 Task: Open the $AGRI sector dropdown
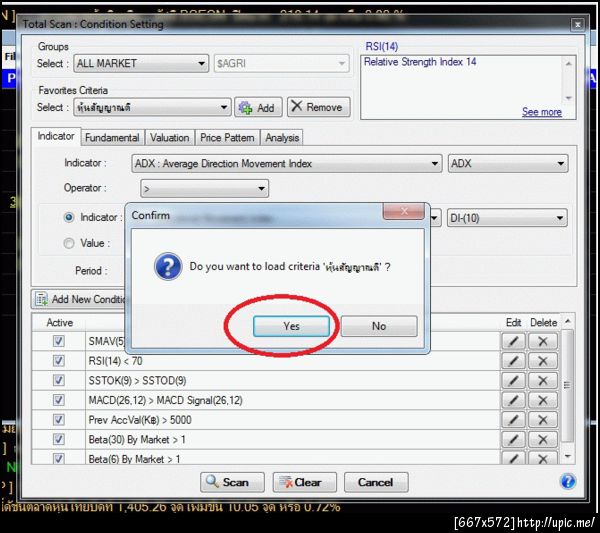tap(282, 63)
